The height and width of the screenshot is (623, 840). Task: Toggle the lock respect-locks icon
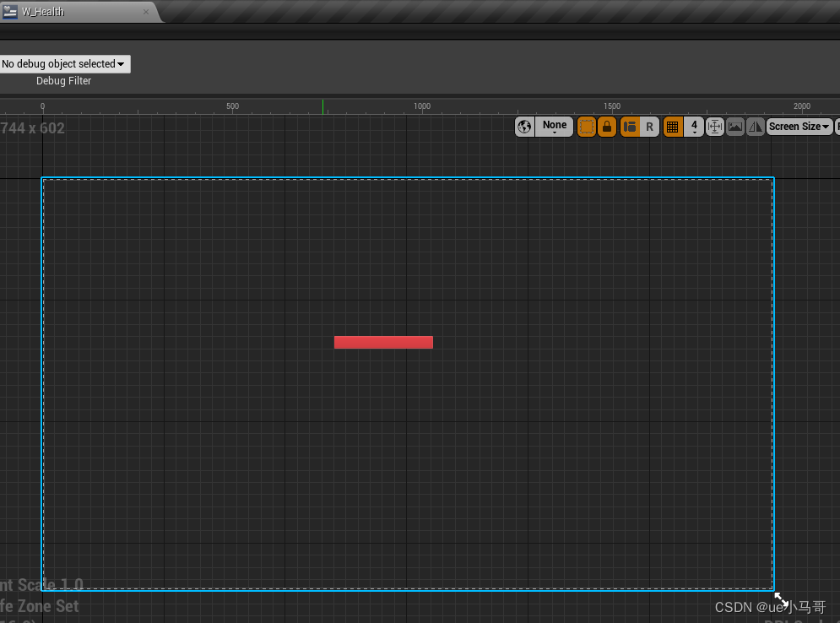pos(607,127)
